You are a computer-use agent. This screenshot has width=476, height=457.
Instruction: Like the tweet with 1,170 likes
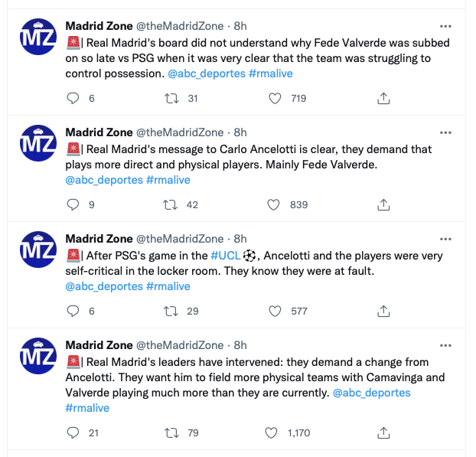point(271,433)
